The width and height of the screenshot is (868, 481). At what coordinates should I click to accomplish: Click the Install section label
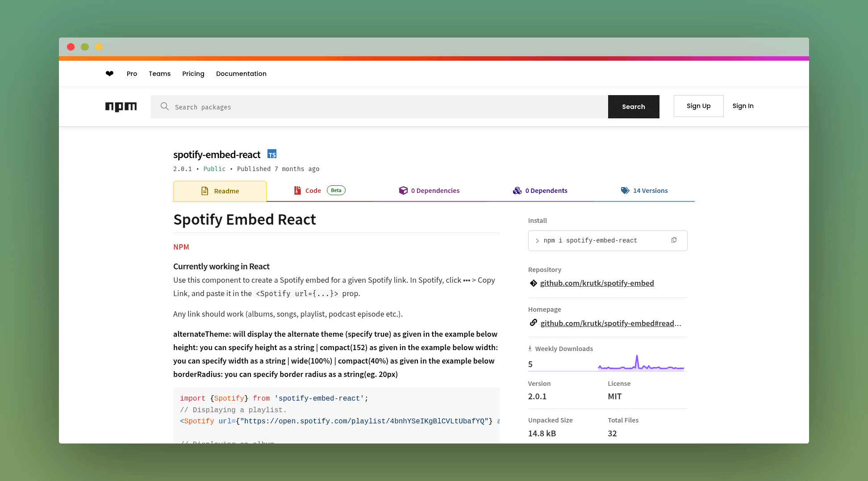pyautogui.click(x=538, y=221)
